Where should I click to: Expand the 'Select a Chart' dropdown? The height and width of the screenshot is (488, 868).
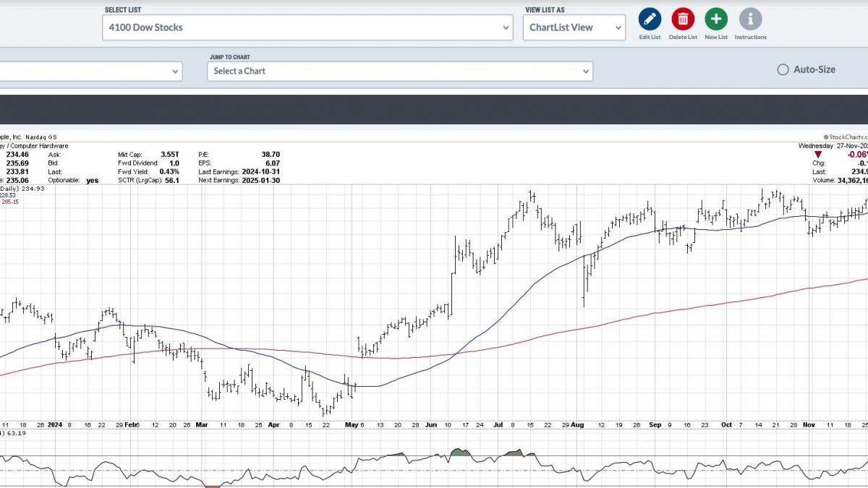coord(401,71)
